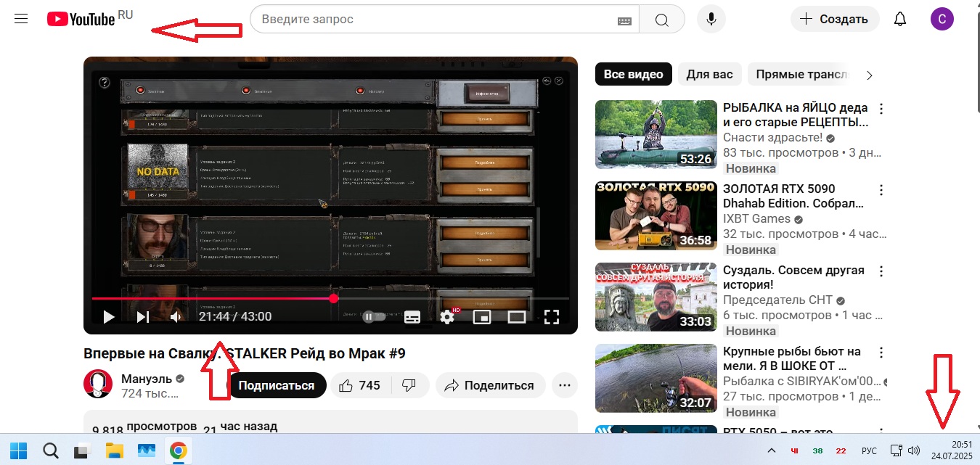Open Chrome from the taskbar
This screenshot has height=465, width=980.
pos(178,450)
